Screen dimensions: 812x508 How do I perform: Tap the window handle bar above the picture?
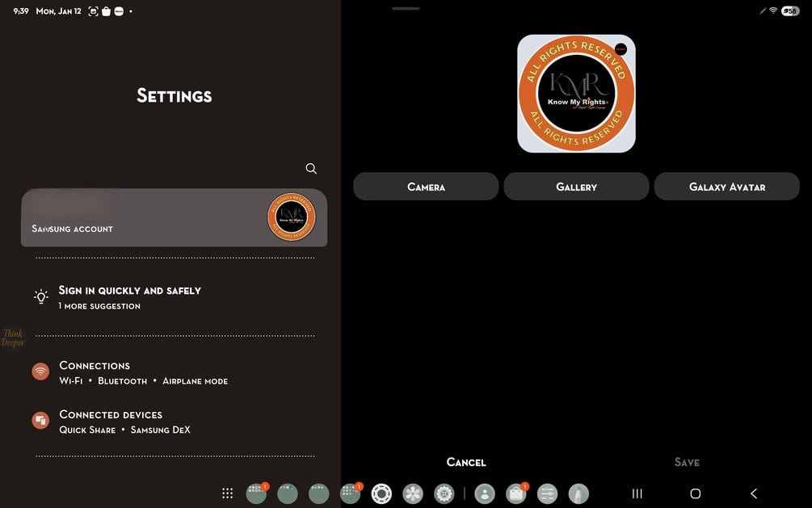pyautogui.click(x=406, y=8)
